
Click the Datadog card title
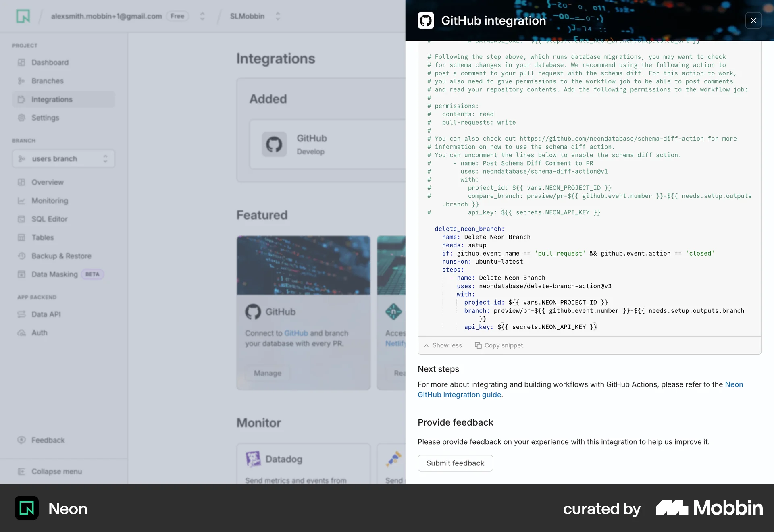click(x=284, y=459)
